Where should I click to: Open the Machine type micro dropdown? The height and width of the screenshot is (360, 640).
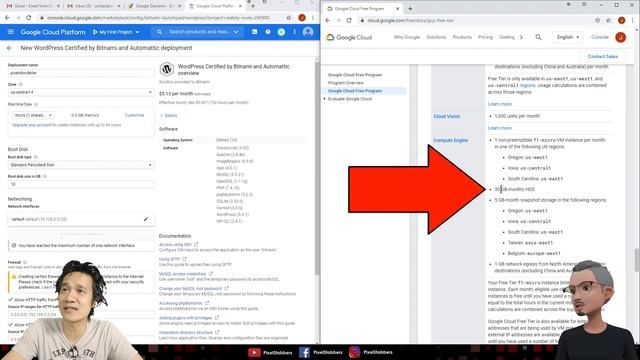(x=33, y=116)
